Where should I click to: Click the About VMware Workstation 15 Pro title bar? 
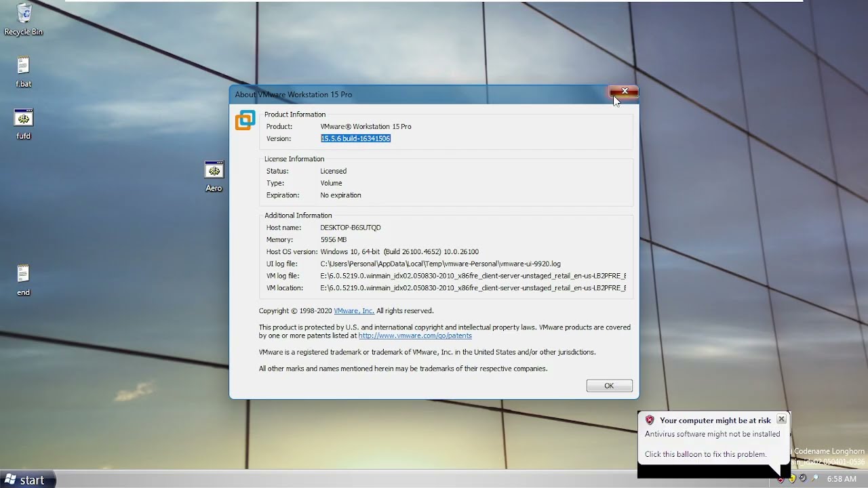(x=420, y=94)
